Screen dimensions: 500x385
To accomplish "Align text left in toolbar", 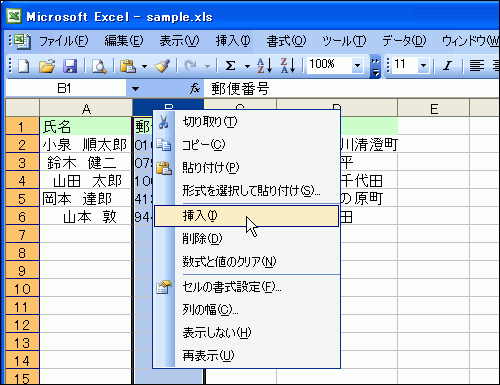I will click(x=477, y=66).
